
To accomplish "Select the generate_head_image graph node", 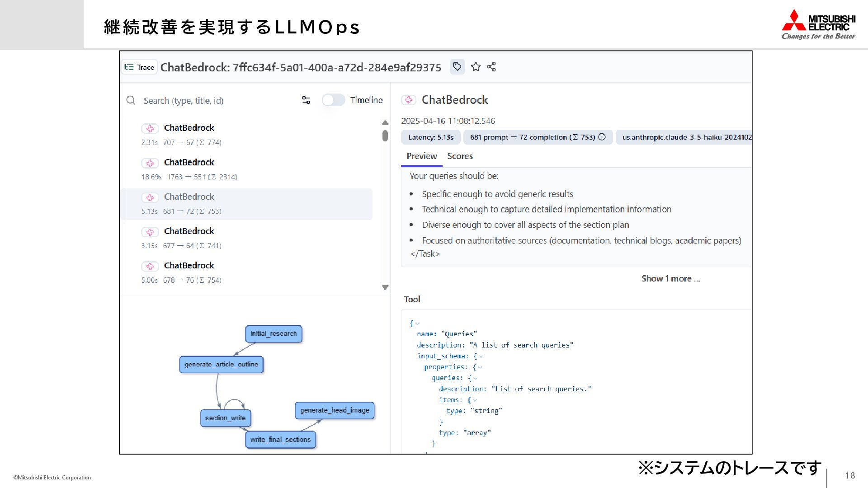I will [x=335, y=410].
